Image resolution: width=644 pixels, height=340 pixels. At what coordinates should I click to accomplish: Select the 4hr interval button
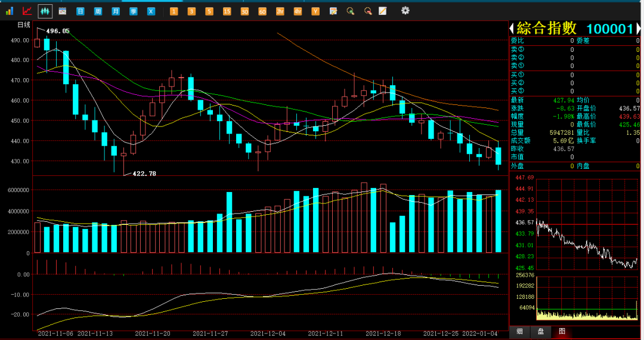pyautogui.click(x=298, y=11)
